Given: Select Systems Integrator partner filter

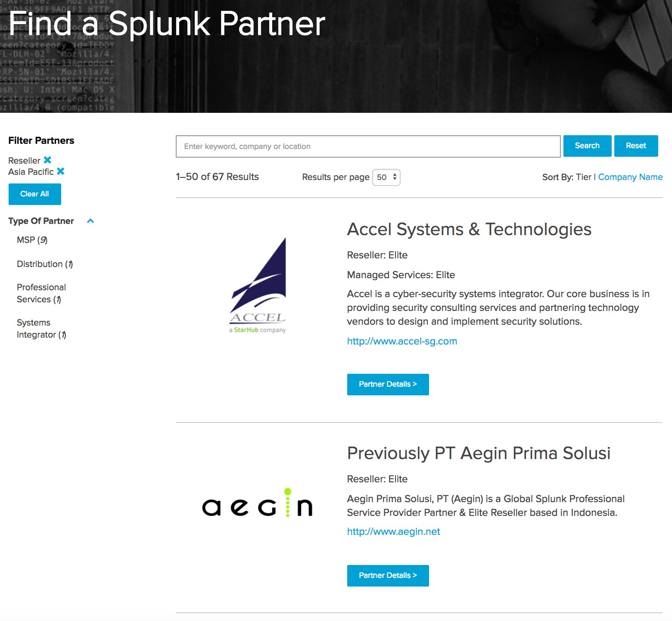Looking at the screenshot, I should pyautogui.click(x=41, y=329).
